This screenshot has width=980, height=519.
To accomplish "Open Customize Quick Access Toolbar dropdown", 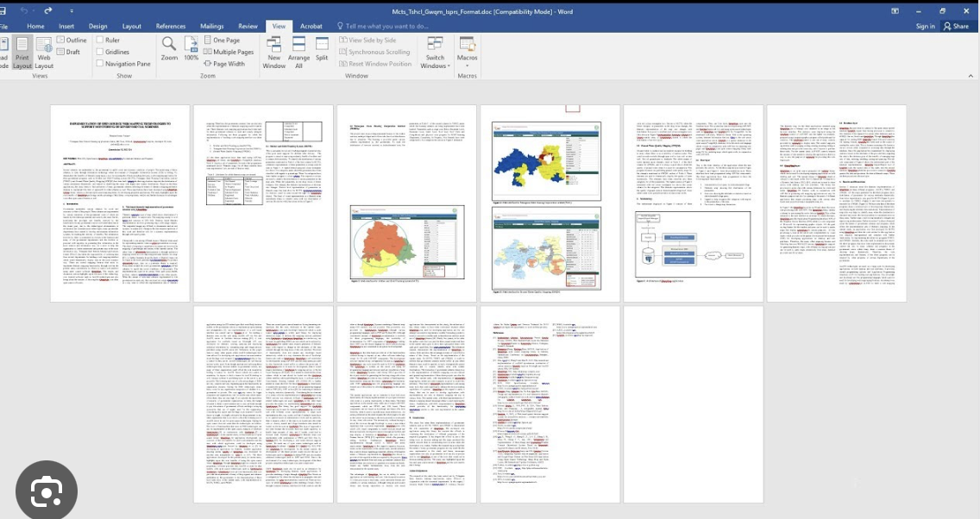I will coord(72,11).
